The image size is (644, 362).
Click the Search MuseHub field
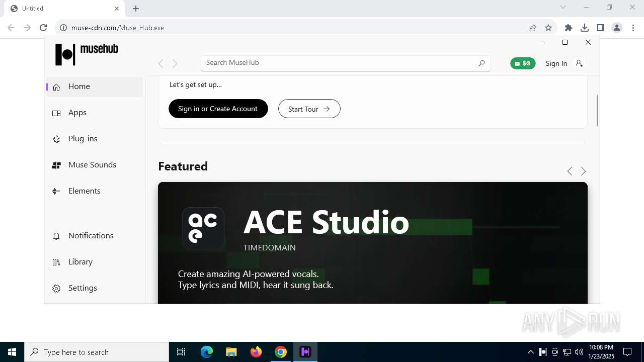point(346,63)
